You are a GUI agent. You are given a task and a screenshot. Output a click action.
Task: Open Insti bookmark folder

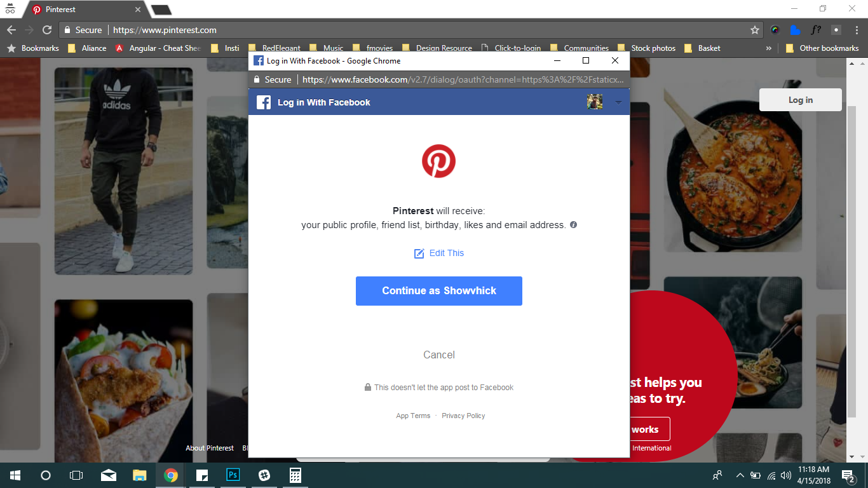tap(225, 48)
